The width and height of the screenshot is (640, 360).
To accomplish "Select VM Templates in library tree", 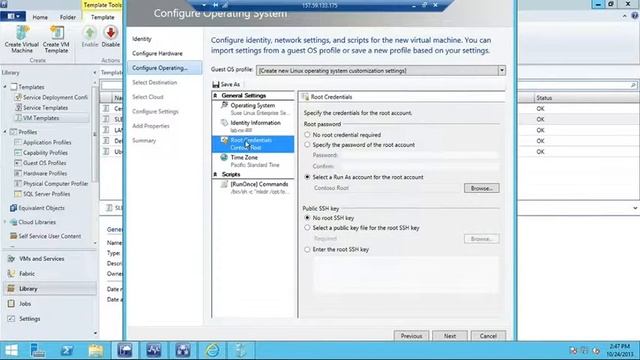I will 41,118.
